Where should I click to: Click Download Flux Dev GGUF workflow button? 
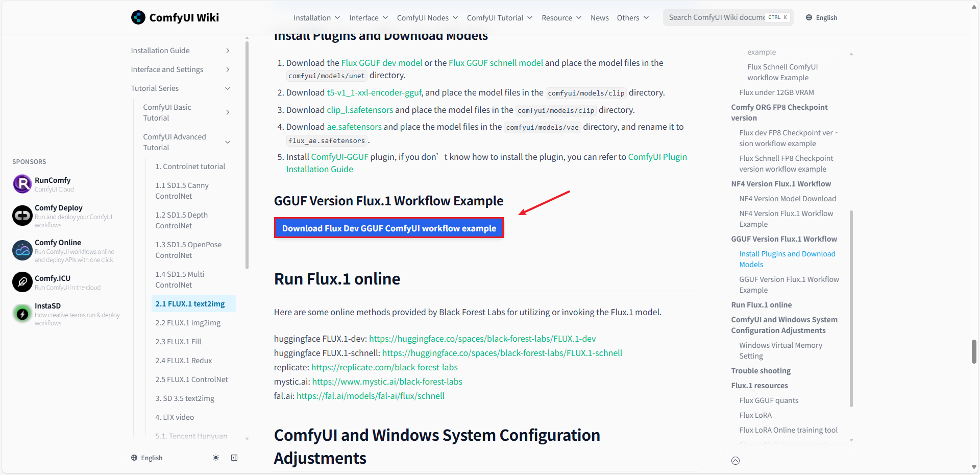pyautogui.click(x=389, y=228)
